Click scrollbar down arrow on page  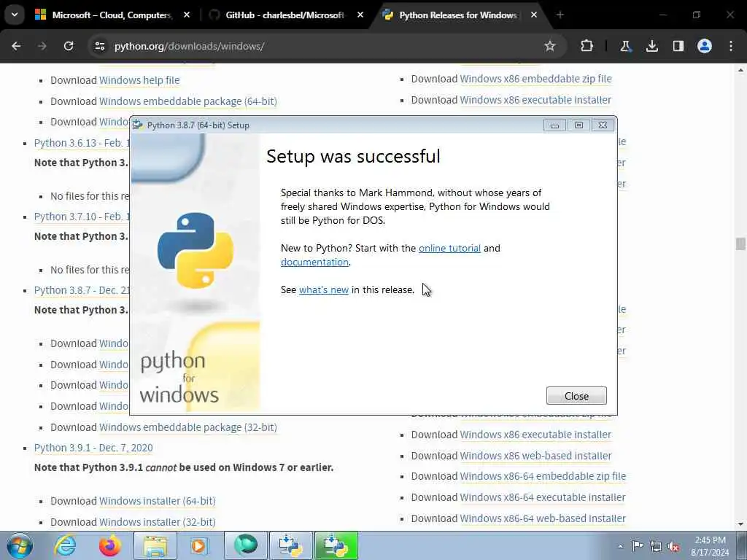point(740,524)
